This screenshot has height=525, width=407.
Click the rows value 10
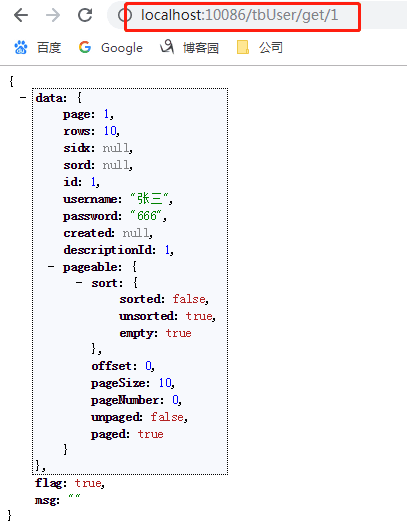pos(110,131)
